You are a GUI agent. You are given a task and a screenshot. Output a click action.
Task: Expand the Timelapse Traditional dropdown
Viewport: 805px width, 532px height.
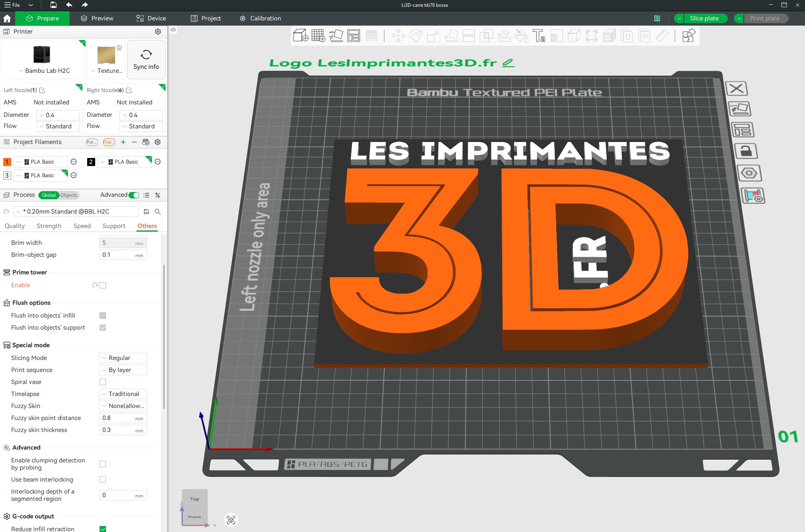[x=123, y=394]
